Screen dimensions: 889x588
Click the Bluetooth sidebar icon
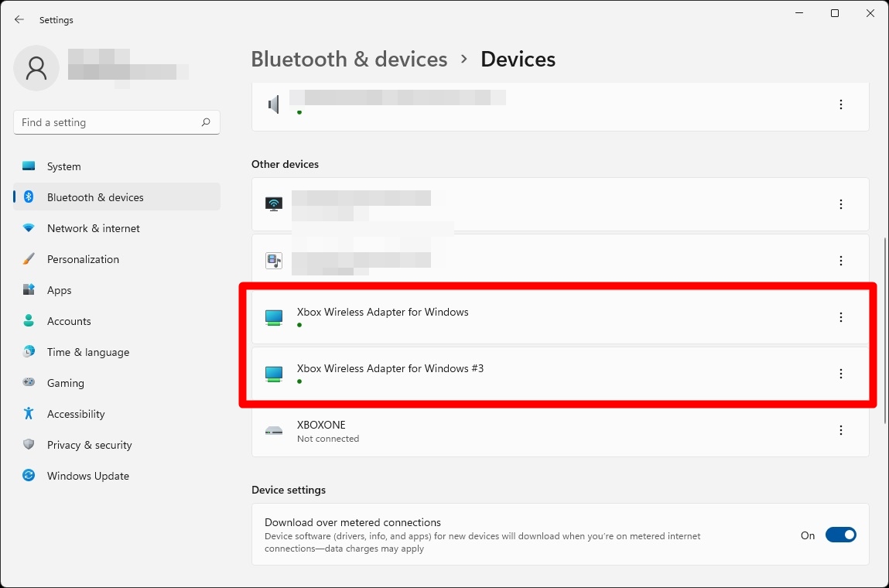tap(29, 197)
